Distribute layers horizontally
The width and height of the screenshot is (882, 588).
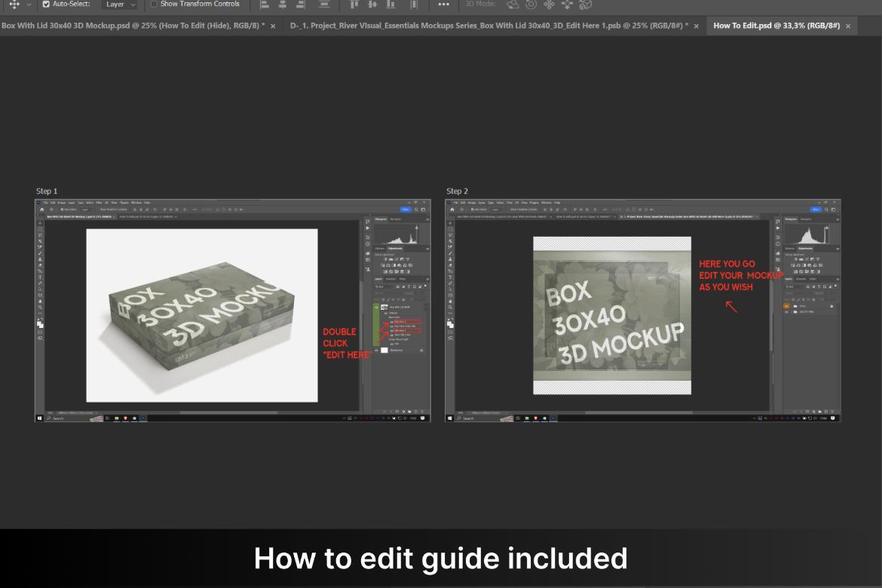point(414,5)
